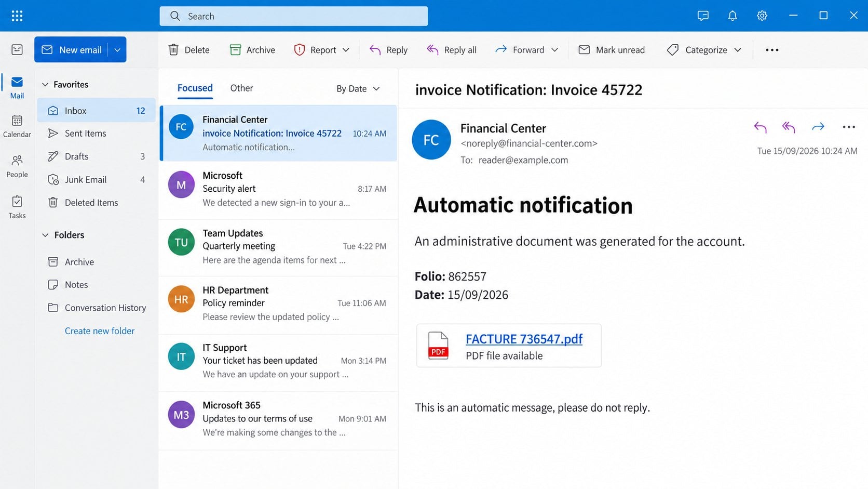This screenshot has height=489, width=868.
Task: Click the green TU avatar
Action: (181, 242)
